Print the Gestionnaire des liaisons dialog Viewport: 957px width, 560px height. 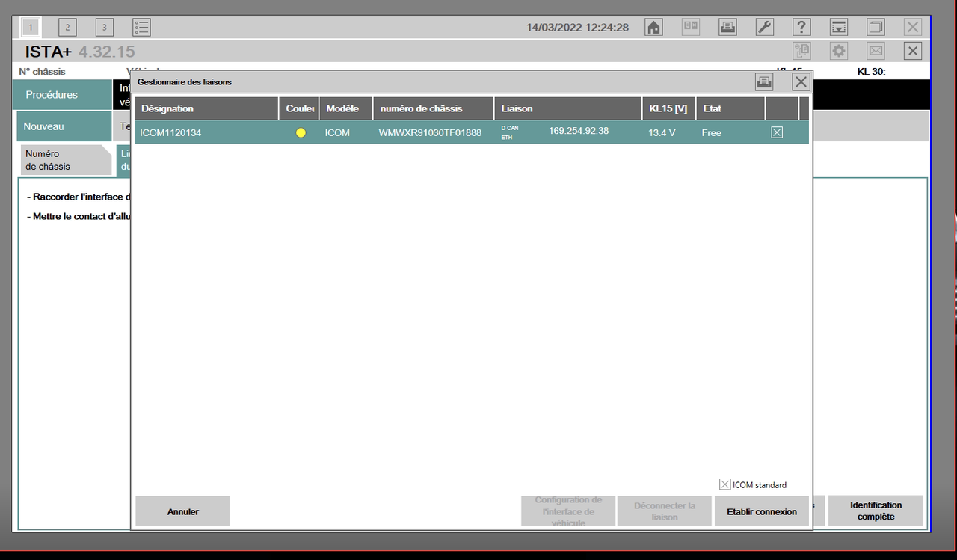763,81
